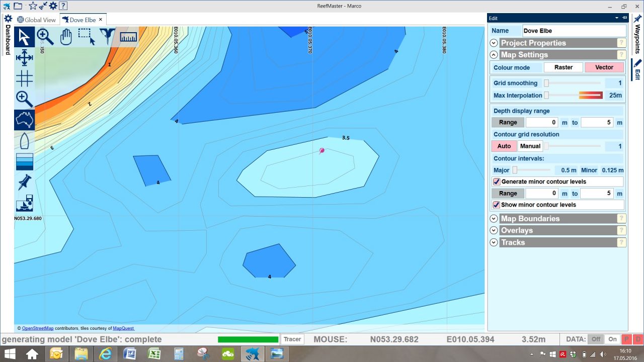Adjust the Grid smoothing slider
The image size is (644, 362).
[x=546, y=83]
